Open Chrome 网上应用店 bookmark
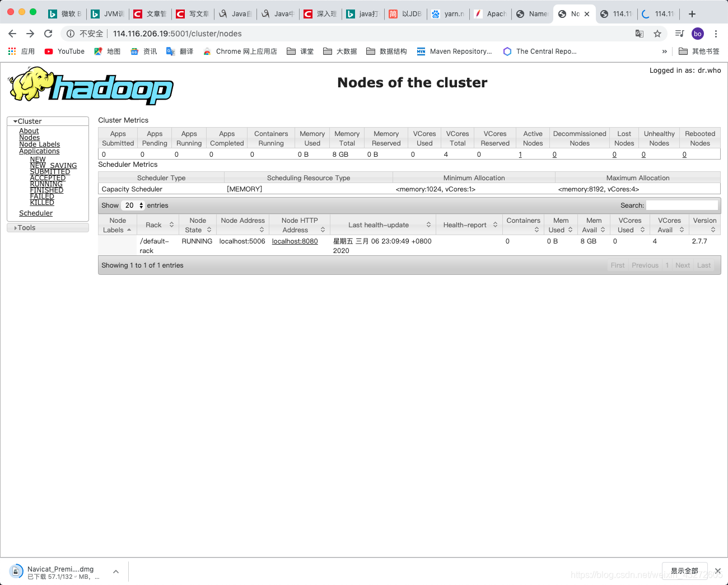This screenshot has height=585, width=728. 240,51
